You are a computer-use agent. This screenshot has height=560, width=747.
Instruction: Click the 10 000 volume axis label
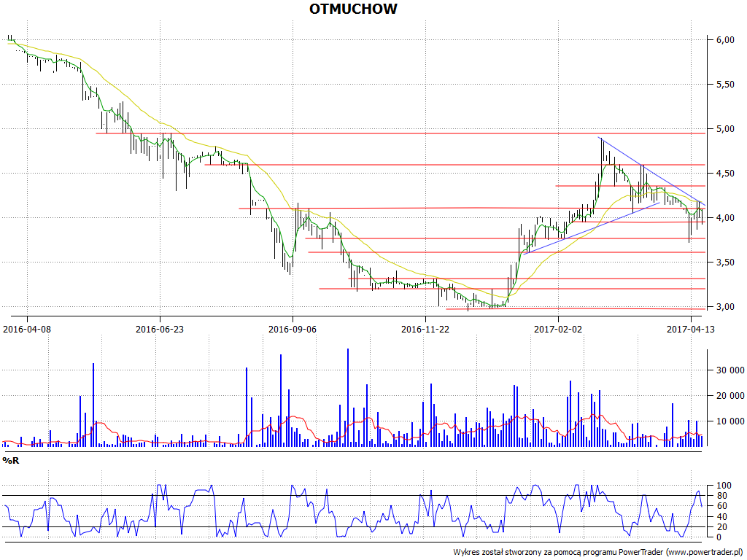730,421
